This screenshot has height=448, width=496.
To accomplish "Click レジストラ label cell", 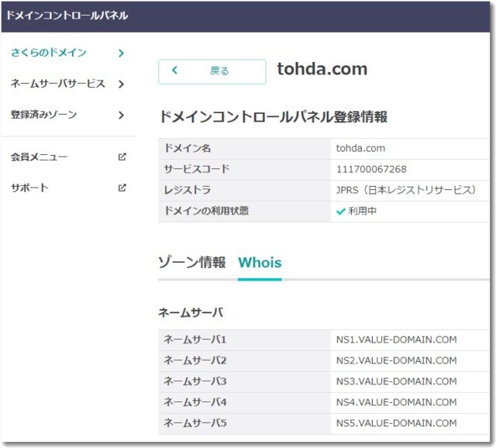I will pyautogui.click(x=244, y=190).
